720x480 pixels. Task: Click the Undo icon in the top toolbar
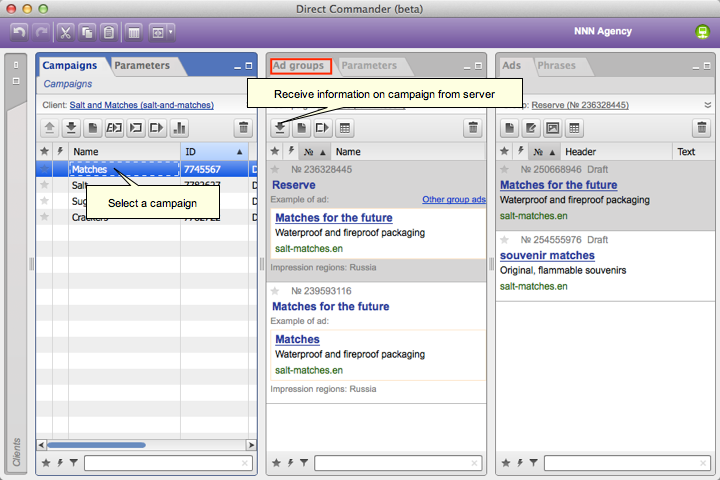tap(19, 32)
